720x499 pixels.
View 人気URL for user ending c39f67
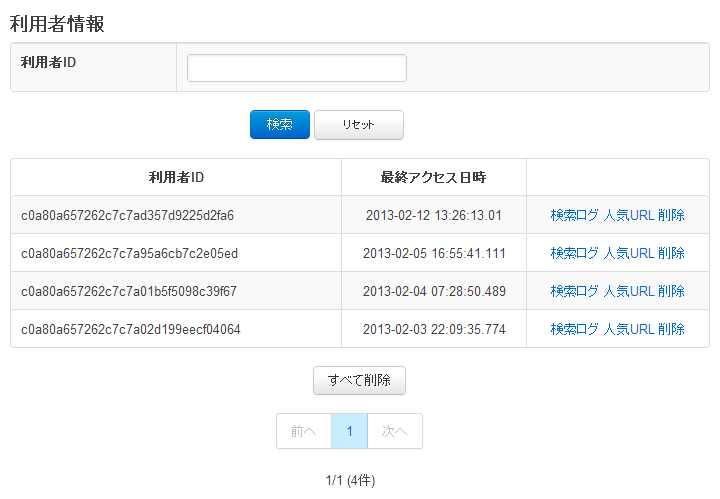[629, 291]
